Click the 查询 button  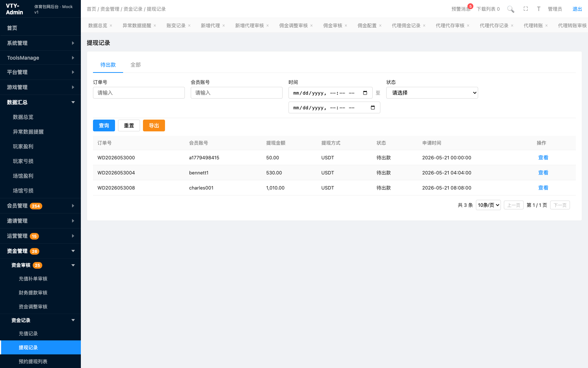tap(104, 125)
